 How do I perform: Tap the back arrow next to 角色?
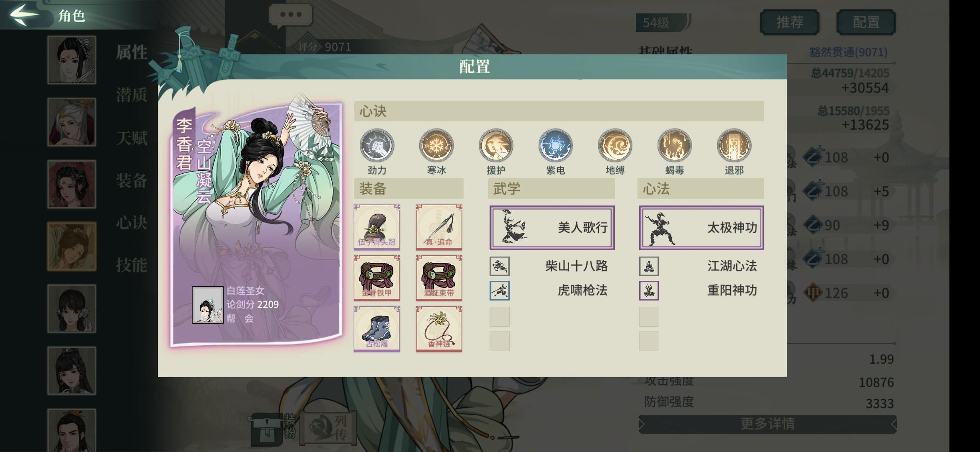coord(24,15)
